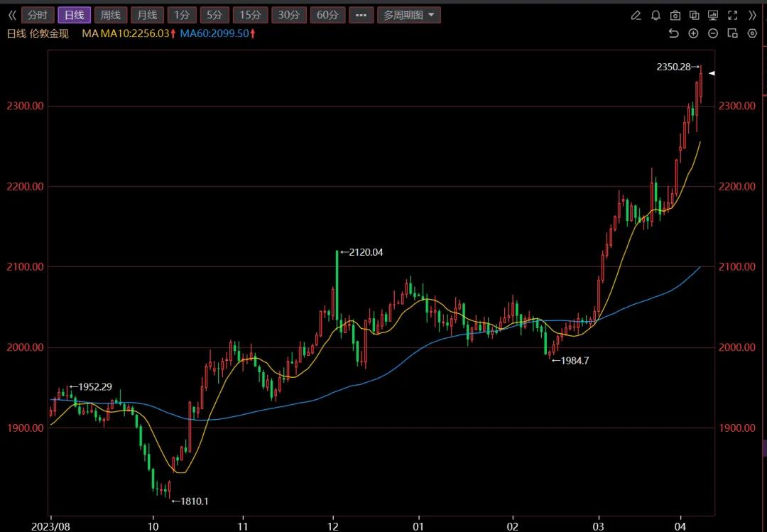Open more periods with the ··· button
This screenshot has height=532, width=767.
361,15
